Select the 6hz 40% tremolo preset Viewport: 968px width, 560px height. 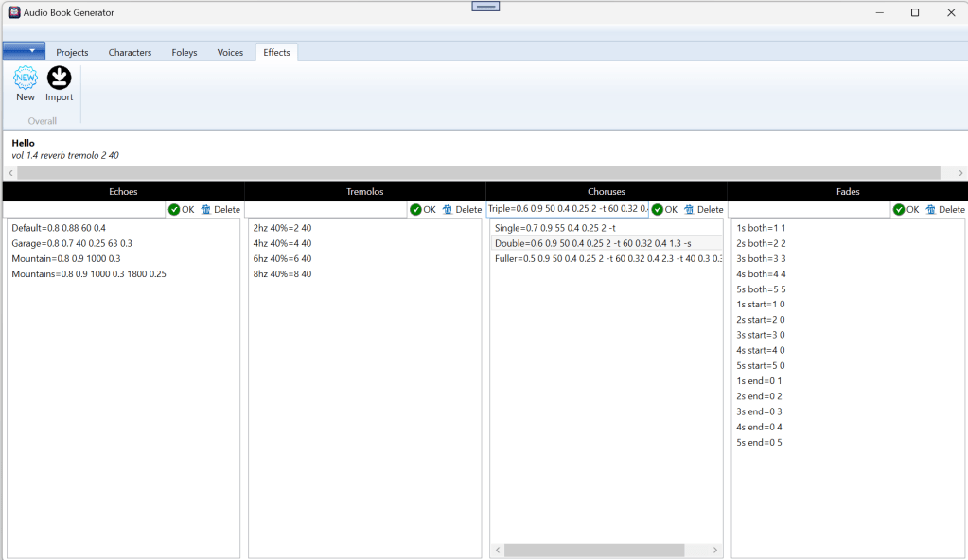click(x=282, y=258)
